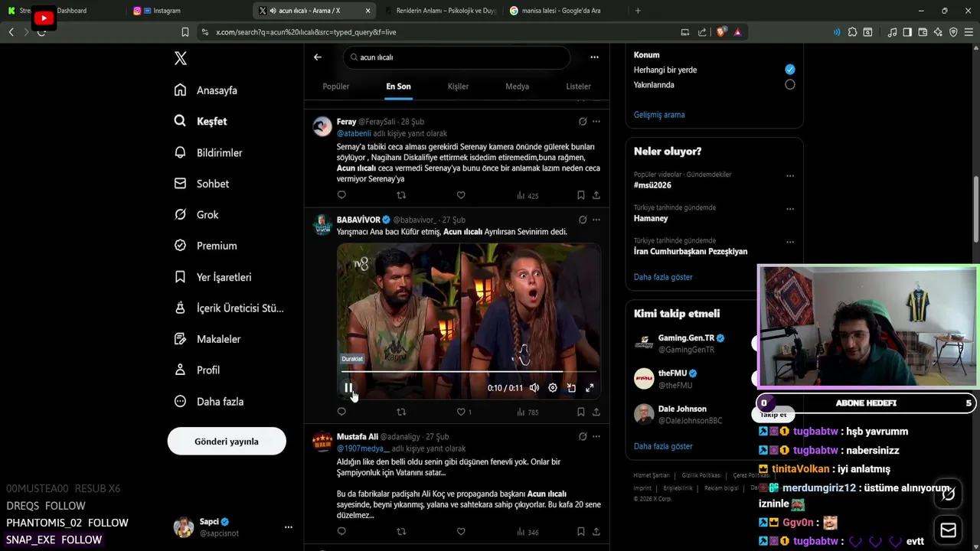Image resolution: width=980 pixels, height=551 pixels.
Task: Open more menu on Mustafa Ali tweet
Action: pyautogui.click(x=596, y=436)
